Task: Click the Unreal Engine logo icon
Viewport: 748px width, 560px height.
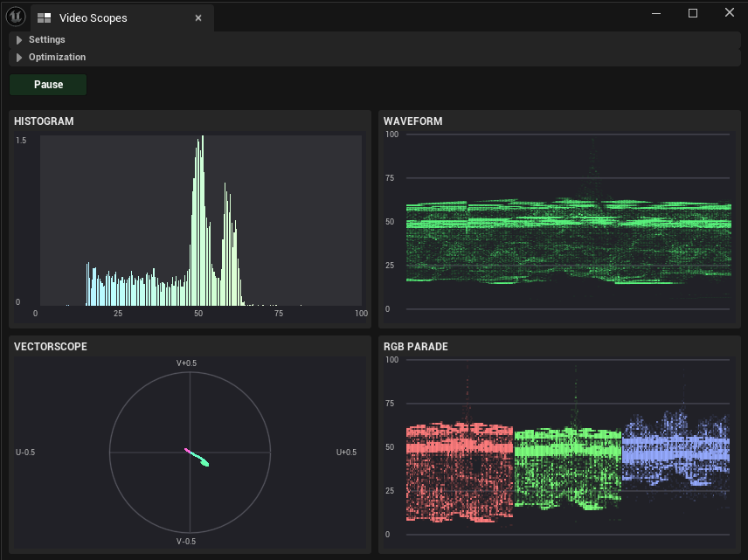Action: click(16, 17)
